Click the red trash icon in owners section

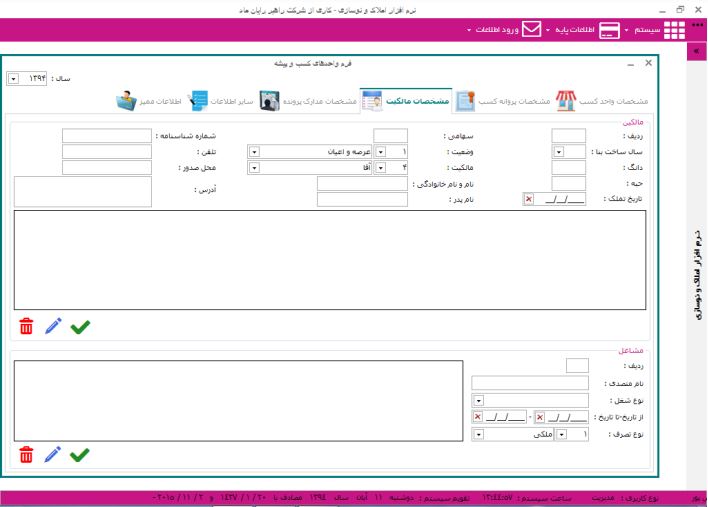pos(26,326)
